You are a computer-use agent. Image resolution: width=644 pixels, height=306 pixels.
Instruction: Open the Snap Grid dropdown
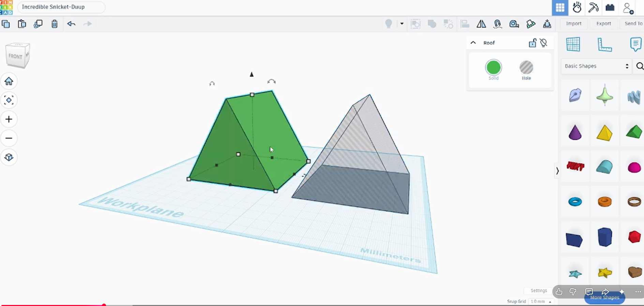click(541, 302)
